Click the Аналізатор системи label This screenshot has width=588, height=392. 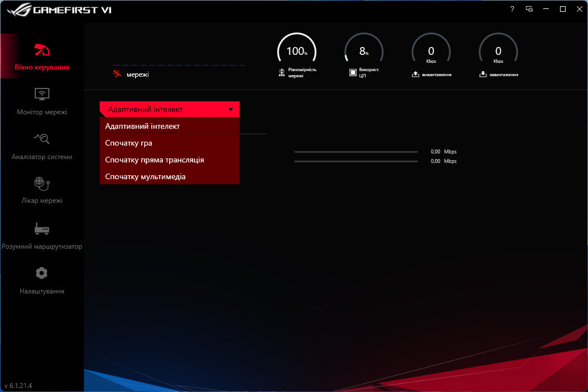point(42,157)
